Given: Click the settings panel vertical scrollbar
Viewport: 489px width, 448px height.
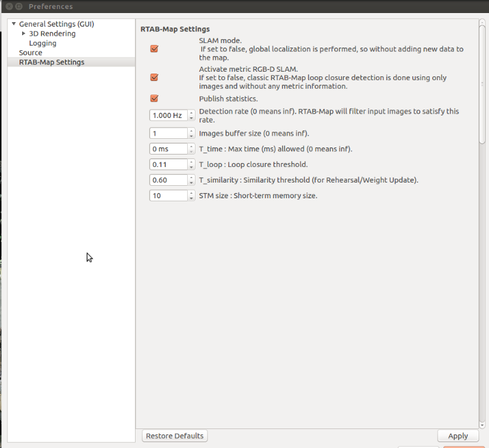Looking at the screenshot, I should 482,85.
